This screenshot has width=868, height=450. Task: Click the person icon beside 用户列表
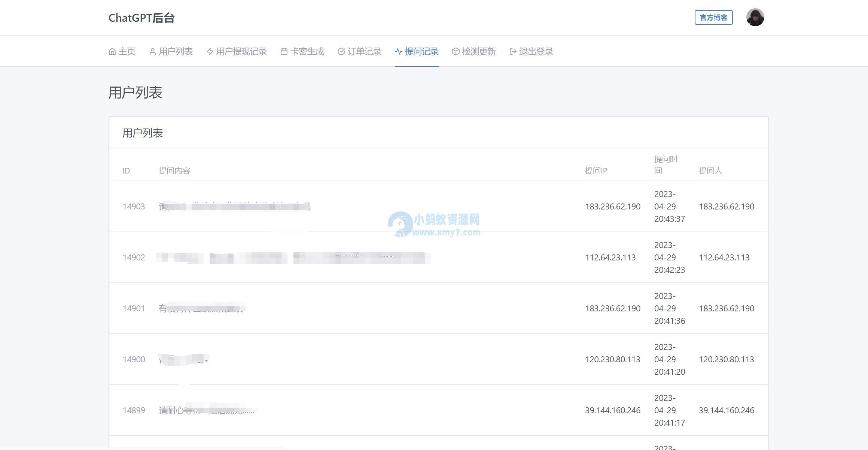[x=153, y=51]
